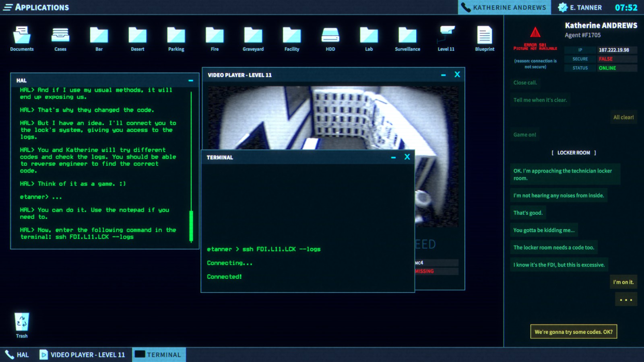This screenshot has height=362, width=644.
Task: Open the Level 11 camera feed icon
Action: (446, 34)
